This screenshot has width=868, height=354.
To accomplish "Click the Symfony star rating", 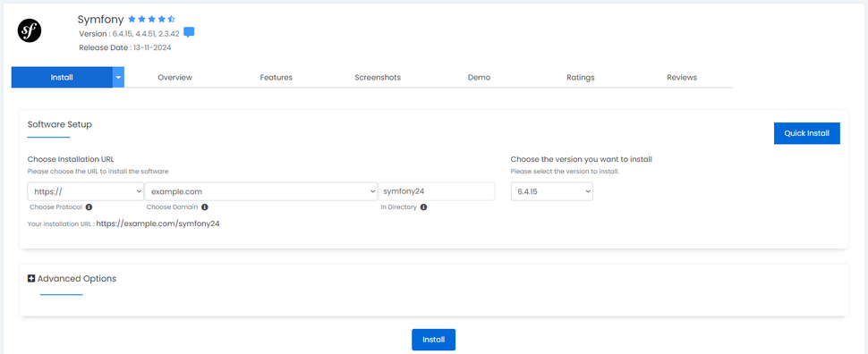I will (x=152, y=20).
